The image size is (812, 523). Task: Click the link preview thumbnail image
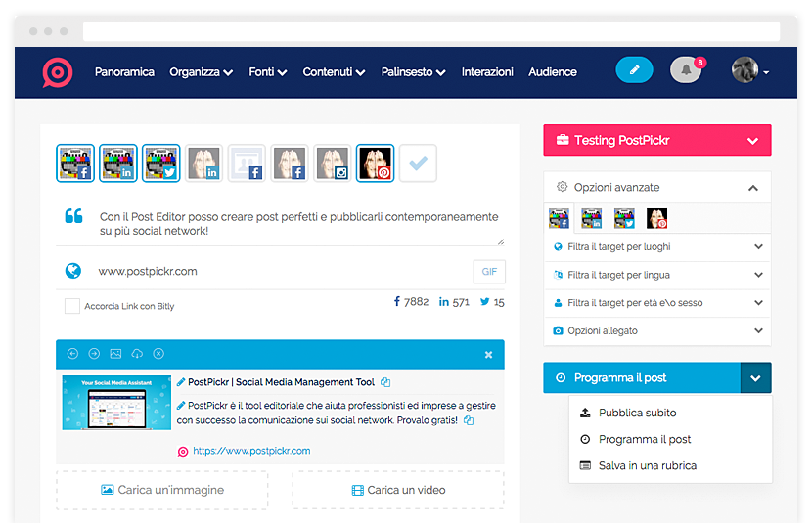[x=116, y=403]
